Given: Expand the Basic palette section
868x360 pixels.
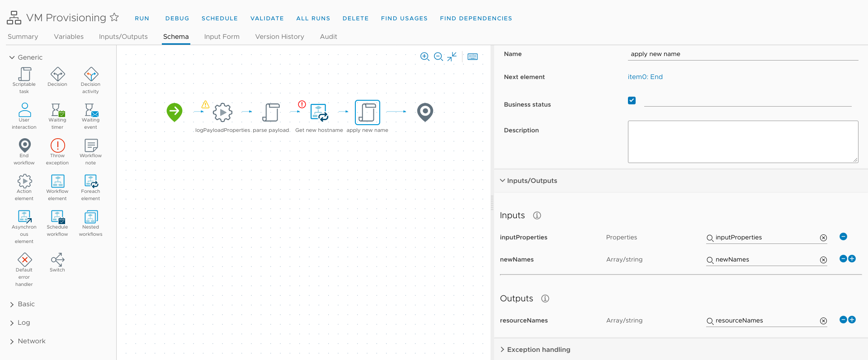Looking at the screenshot, I should coord(12,304).
